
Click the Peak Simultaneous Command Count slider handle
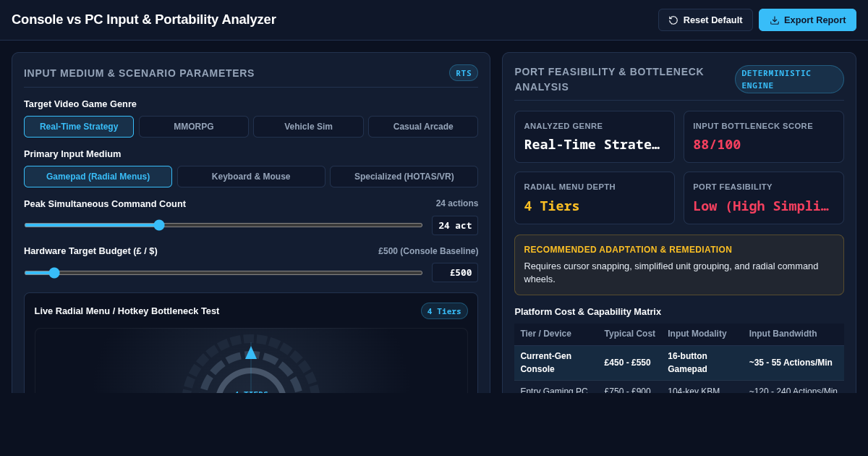click(159, 225)
